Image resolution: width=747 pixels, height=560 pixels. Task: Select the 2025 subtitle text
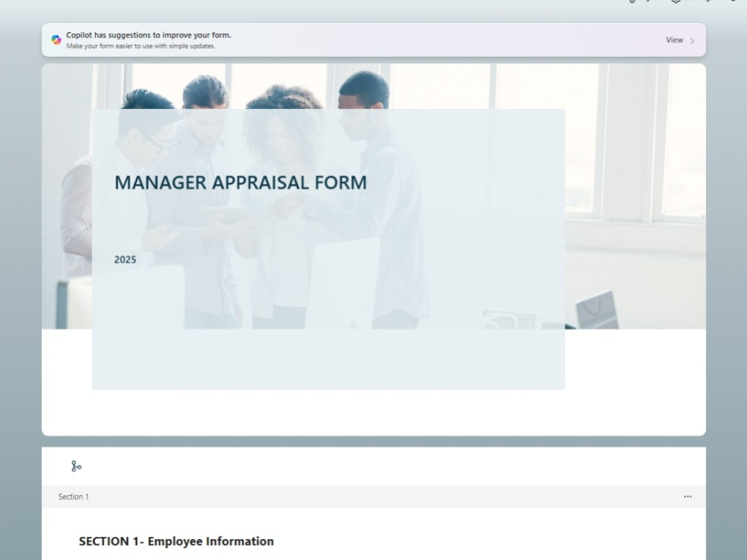125,260
